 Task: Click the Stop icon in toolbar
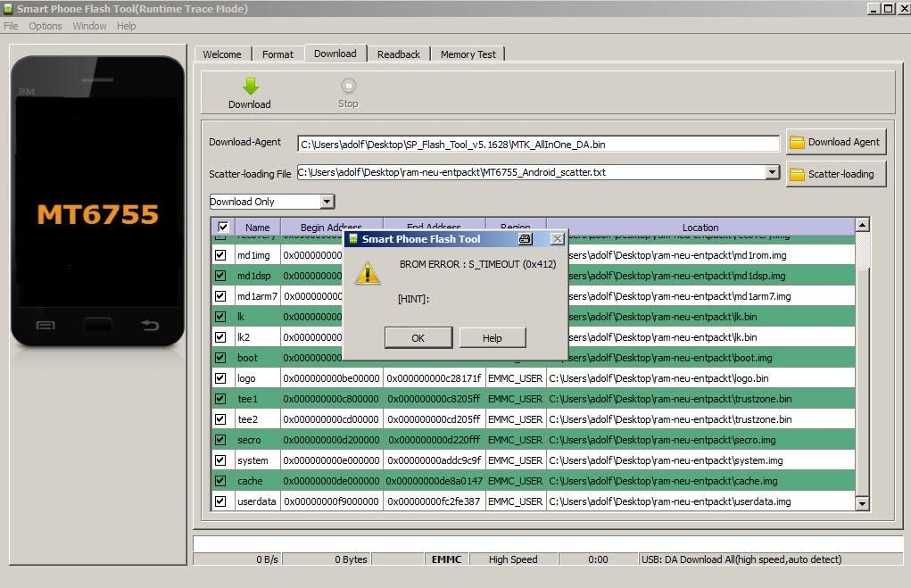pos(348,86)
